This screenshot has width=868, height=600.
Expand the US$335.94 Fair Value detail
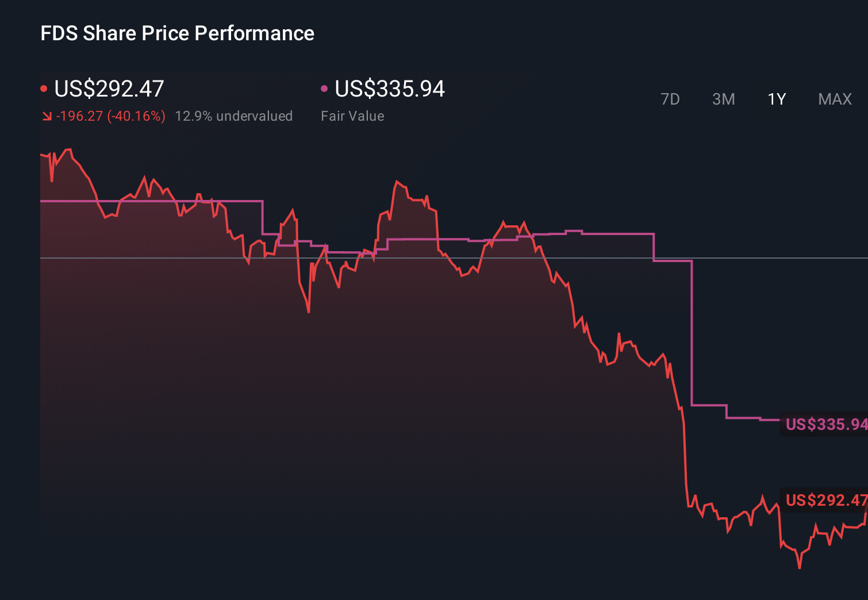390,89
